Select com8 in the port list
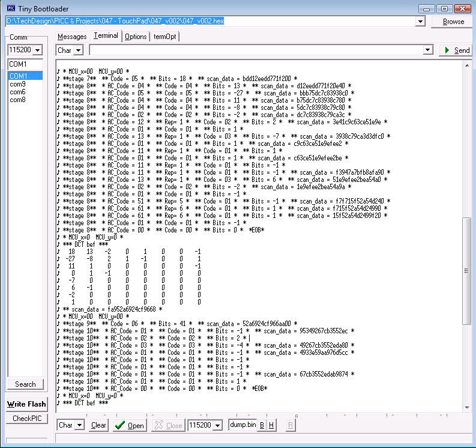Screen dimensions: 476x448 pyautogui.click(x=25, y=100)
